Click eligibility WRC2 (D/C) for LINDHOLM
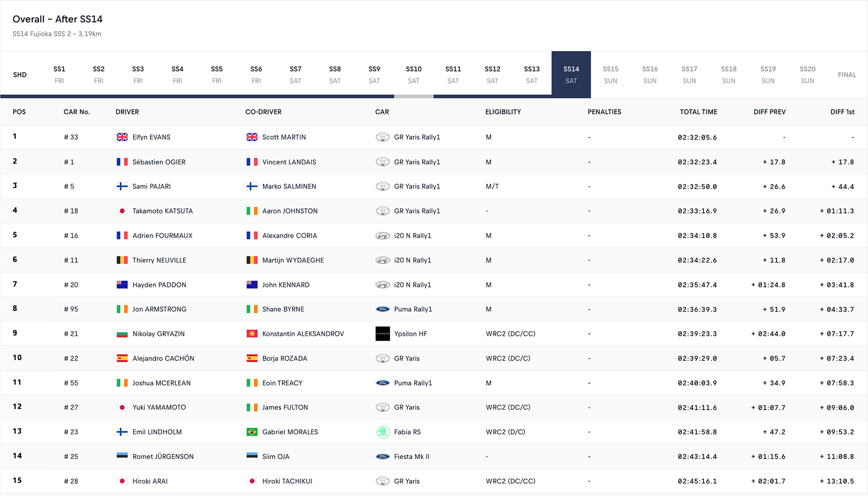 click(x=505, y=432)
